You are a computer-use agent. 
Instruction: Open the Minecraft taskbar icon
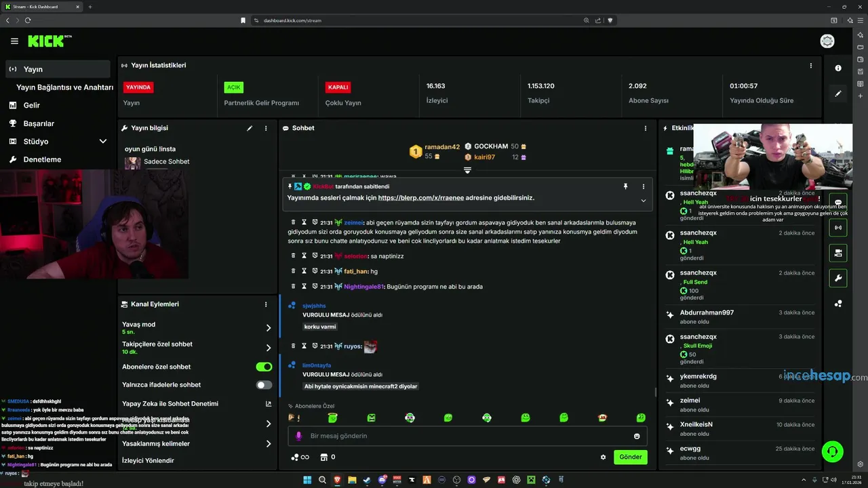(531, 480)
